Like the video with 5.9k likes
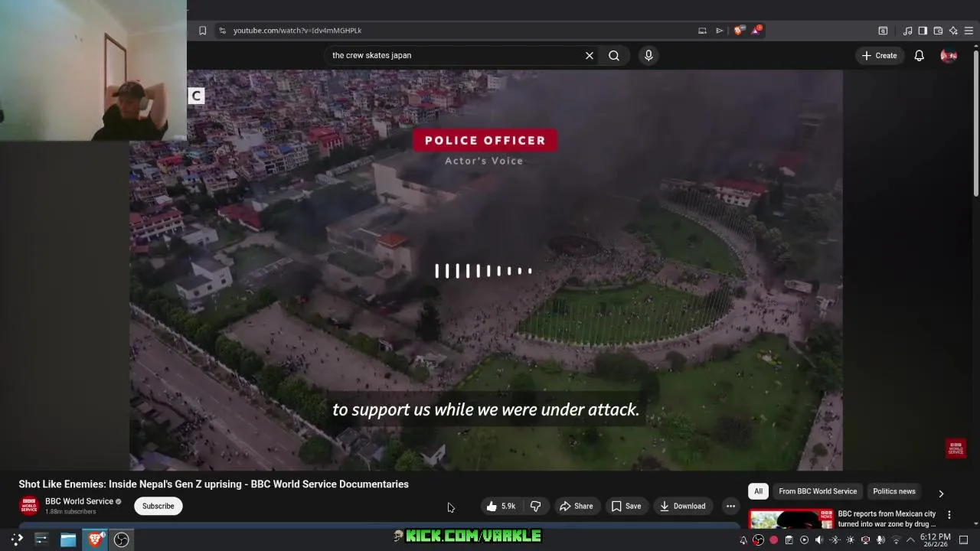980x551 pixels. 501,506
